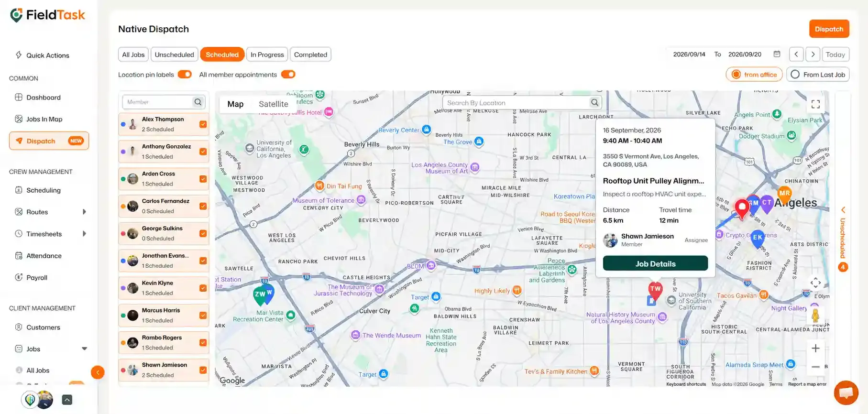Image resolution: width=868 pixels, height=414 pixels.
Task: Open Street View pegman control
Action: coord(815,315)
